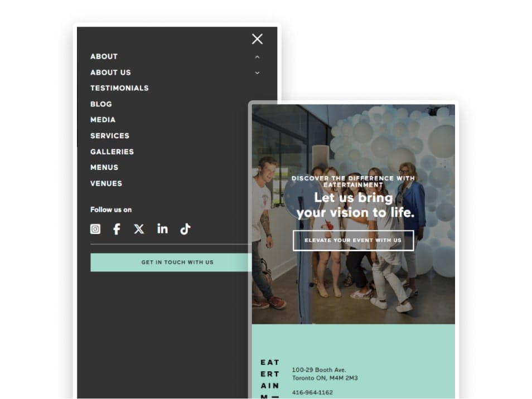Open the X (Twitter) social icon

pyautogui.click(x=139, y=229)
